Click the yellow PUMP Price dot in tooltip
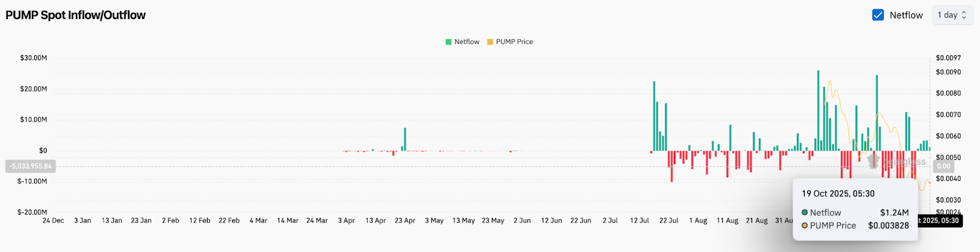The width and height of the screenshot is (980, 252). (x=805, y=226)
